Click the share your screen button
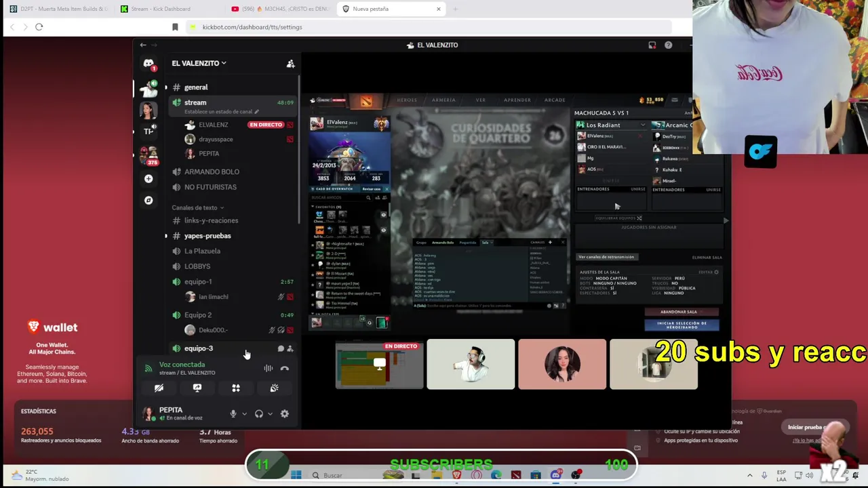 pyautogui.click(x=197, y=388)
